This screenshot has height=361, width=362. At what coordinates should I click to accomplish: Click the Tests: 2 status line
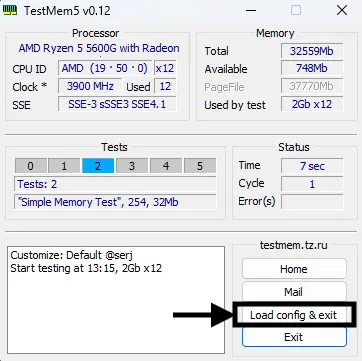[x=115, y=184]
